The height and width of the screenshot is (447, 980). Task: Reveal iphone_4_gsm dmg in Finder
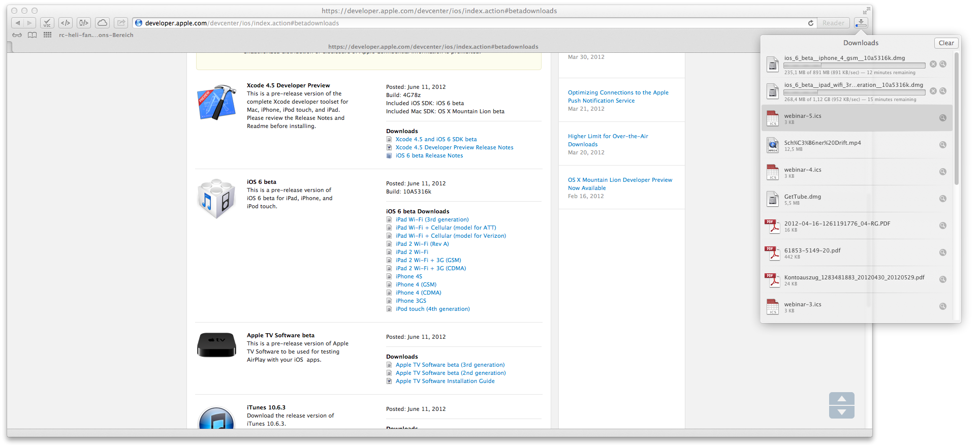coord(943,64)
